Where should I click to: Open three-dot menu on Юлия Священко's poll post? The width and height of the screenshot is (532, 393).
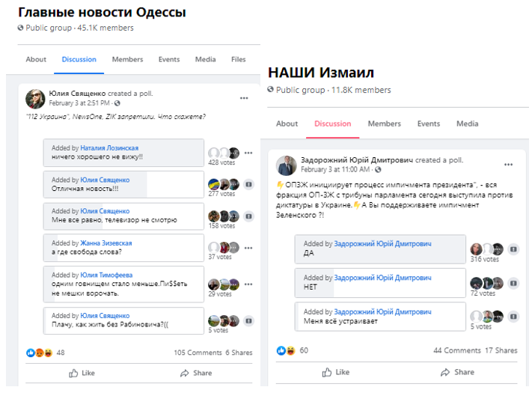pos(244,98)
